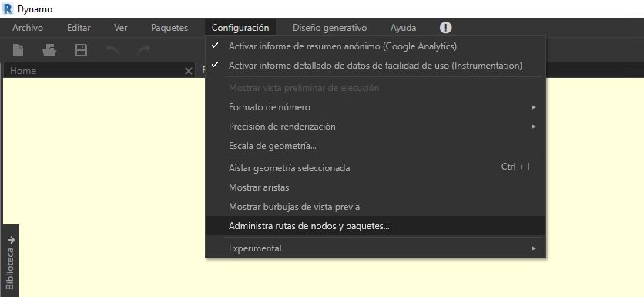Screen dimensions: 644x297
Task: Open the Diseño generativo menu
Action: 330,28
